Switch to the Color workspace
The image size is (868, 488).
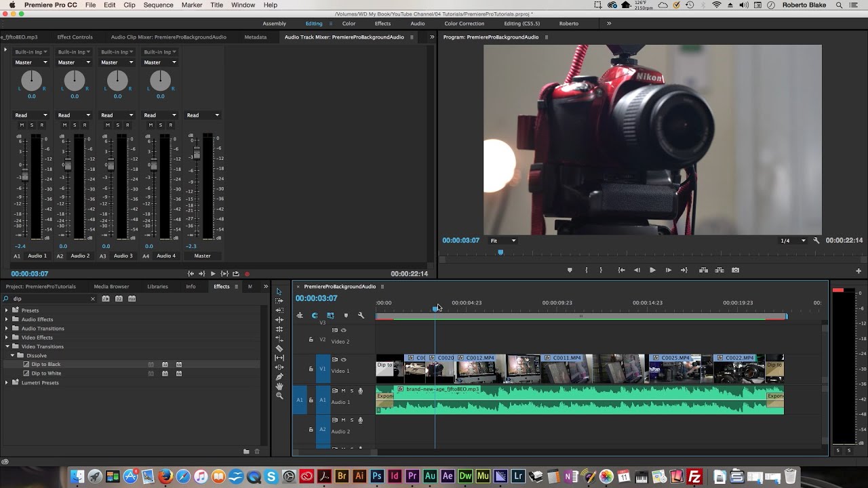349,24
